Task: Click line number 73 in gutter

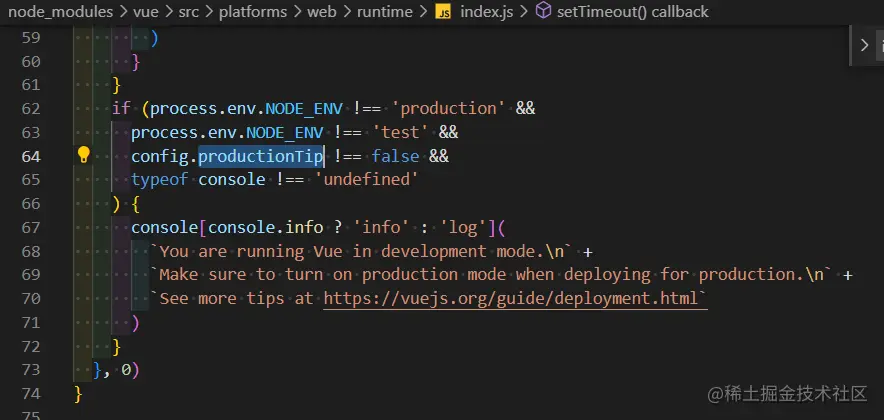Action: tap(31, 370)
